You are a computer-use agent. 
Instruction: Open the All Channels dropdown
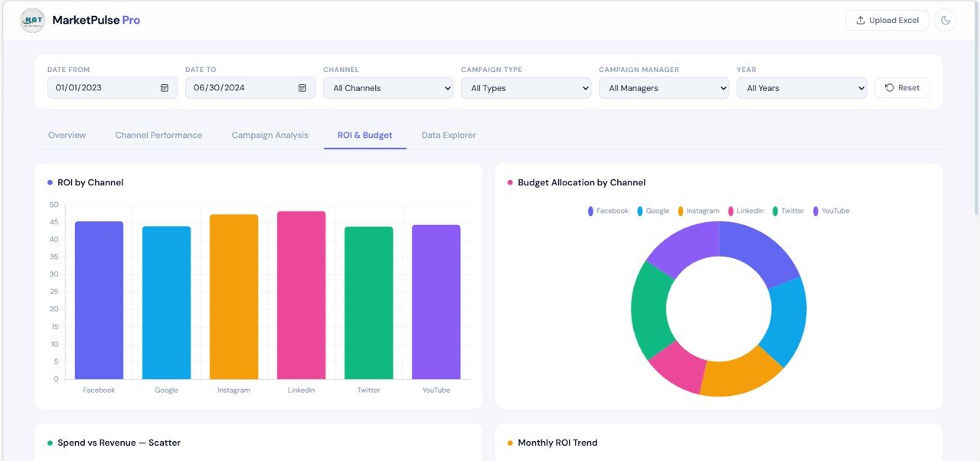point(387,87)
